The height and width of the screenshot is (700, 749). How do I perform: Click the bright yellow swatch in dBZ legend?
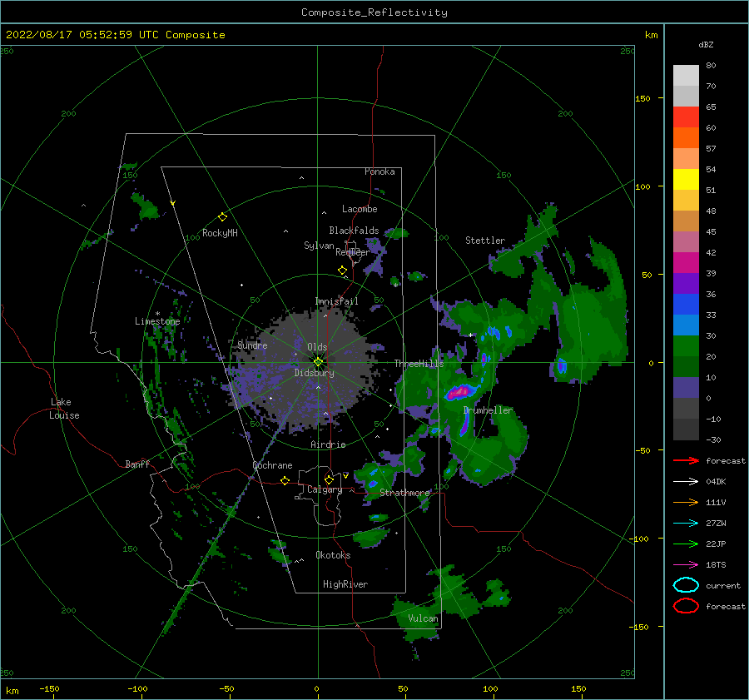click(686, 179)
